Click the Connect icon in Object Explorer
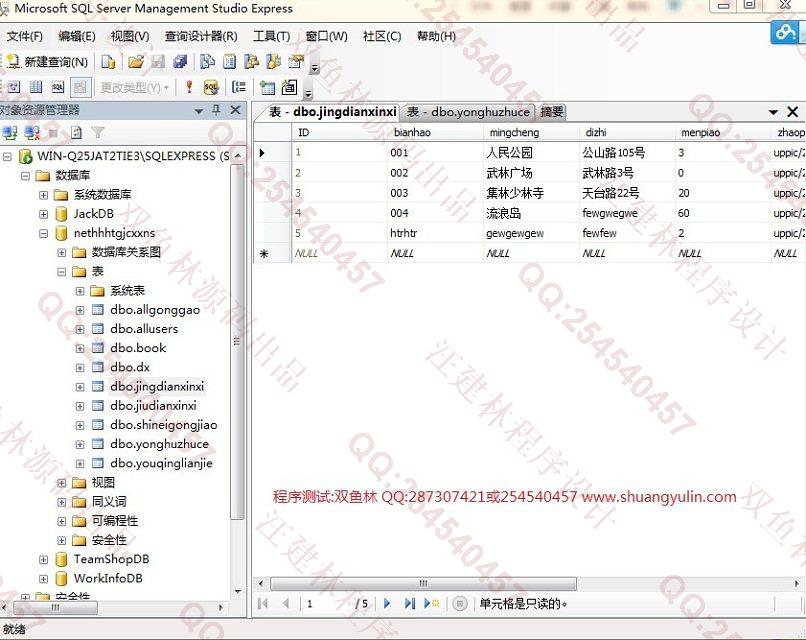Viewport: 806px width, 640px height. pos(10,133)
